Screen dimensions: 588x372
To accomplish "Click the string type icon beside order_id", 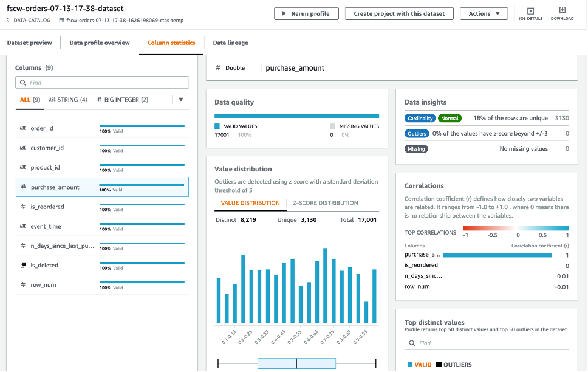I will 23,128.
